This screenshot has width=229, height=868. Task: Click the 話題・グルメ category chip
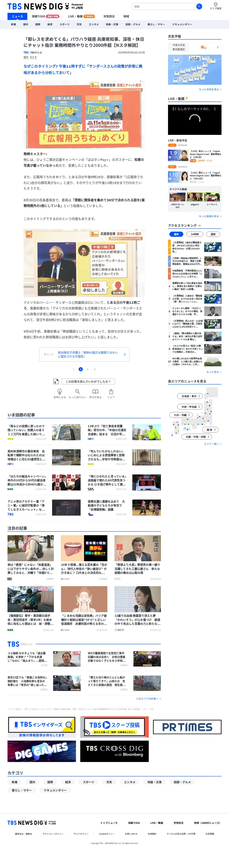[182, 782]
